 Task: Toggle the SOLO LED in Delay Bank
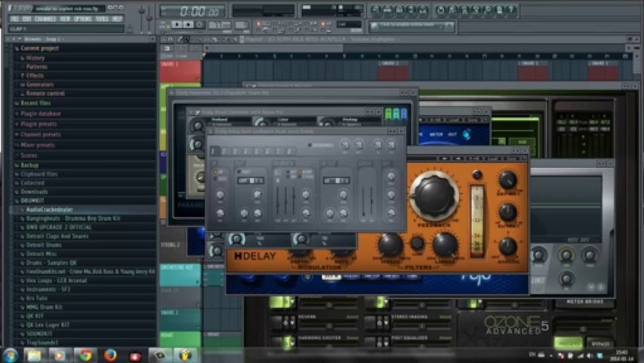coord(217,179)
